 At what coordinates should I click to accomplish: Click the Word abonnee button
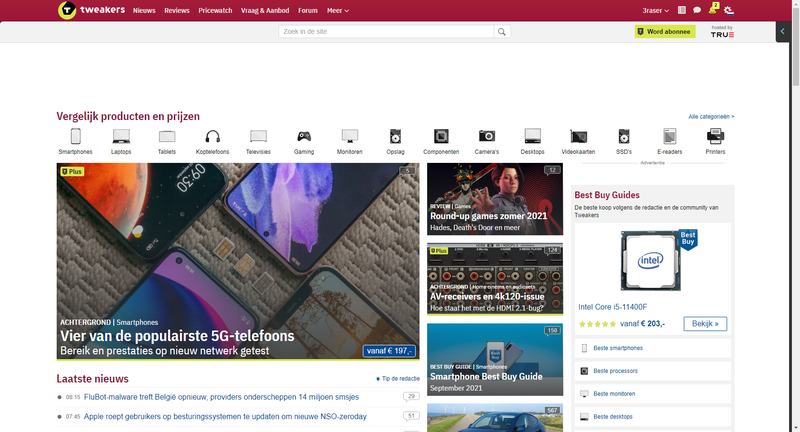(x=665, y=32)
